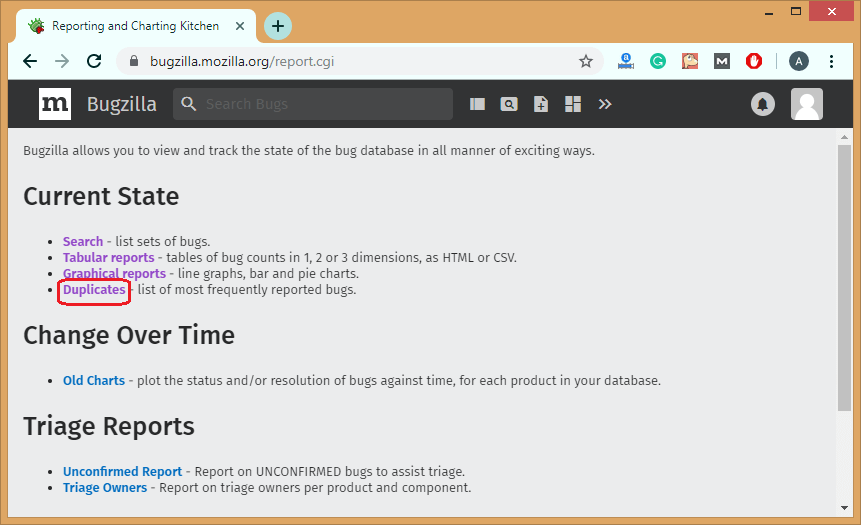Image resolution: width=861 pixels, height=525 pixels.
Task: Click the Triage Reports heading
Action: coord(109,427)
